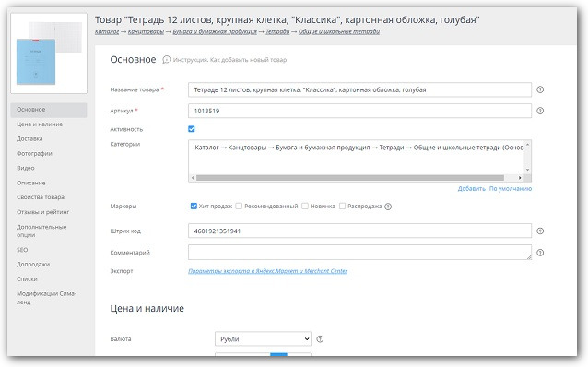Click into the Артикул input field
Screen dimensions: 588x367
click(359, 111)
